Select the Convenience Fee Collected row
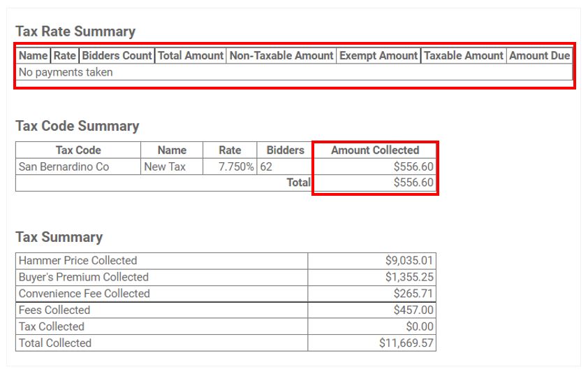 [226, 294]
